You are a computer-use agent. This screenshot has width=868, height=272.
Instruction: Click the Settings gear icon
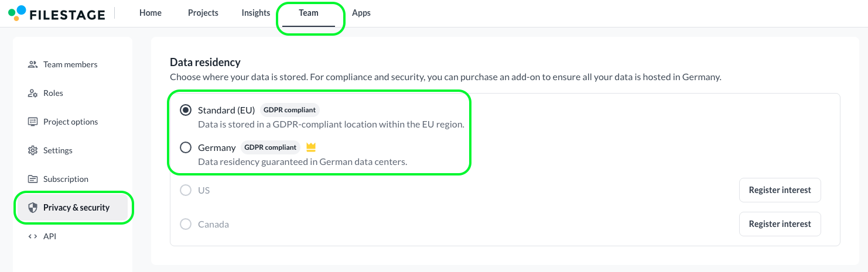coord(33,150)
